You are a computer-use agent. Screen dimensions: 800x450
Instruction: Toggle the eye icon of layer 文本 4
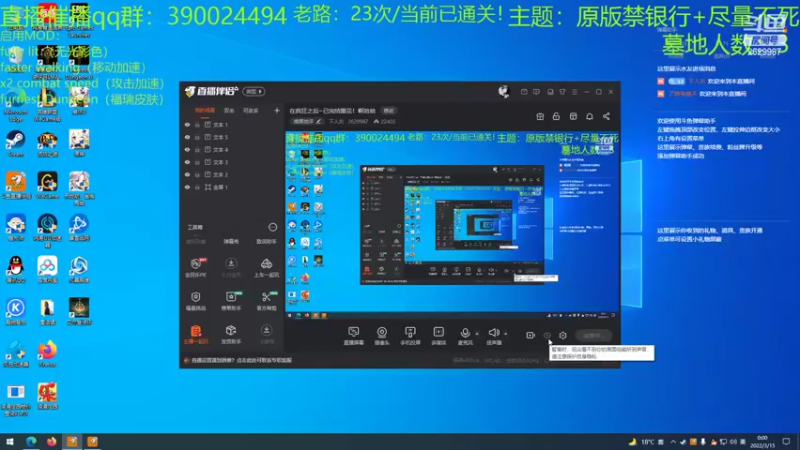[x=187, y=149]
